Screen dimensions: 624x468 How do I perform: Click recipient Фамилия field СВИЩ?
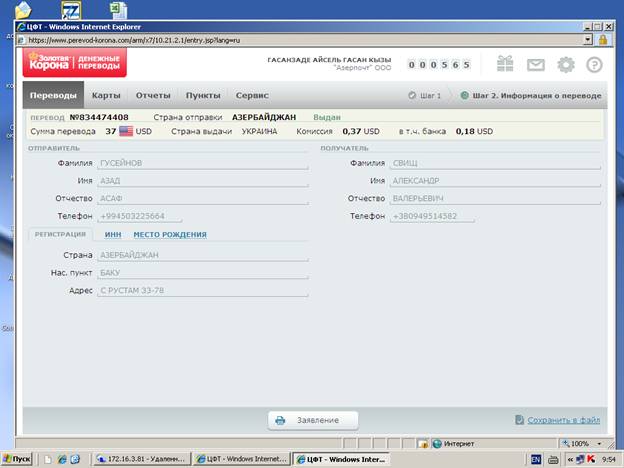pyautogui.click(x=495, y=163)
